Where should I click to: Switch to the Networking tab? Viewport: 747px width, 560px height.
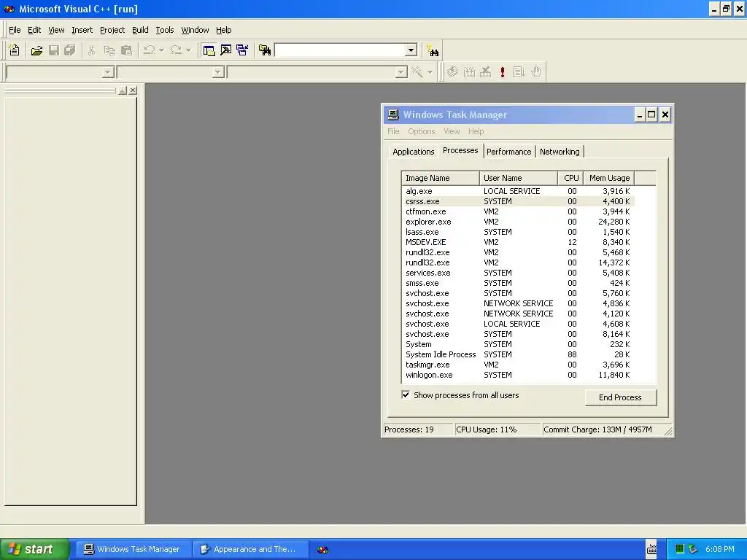(x=560, y=152)
